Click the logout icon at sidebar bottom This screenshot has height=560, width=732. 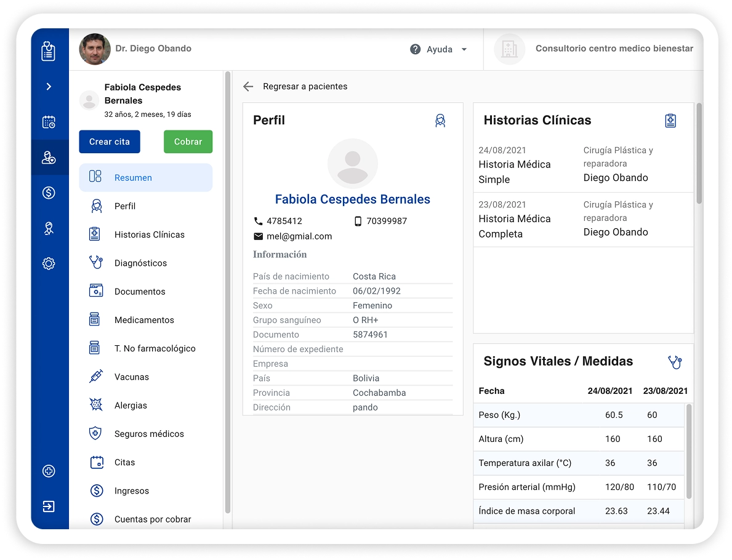[49, 506]
